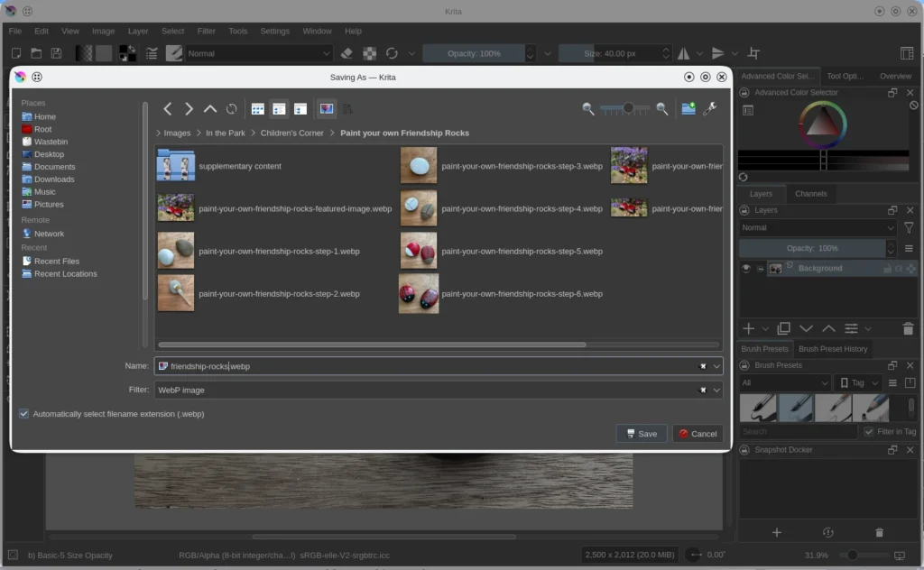Viewport: 924px width, 570px height.
Task: Click the foreground/background color indicator
Action: point(127,53)
